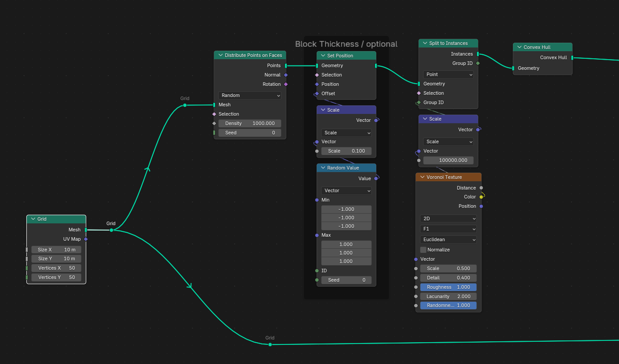Open the 2D dimensions dropdown in Voronoi Texture
Screen dimensions: 619x364
[x=448, y=218]
